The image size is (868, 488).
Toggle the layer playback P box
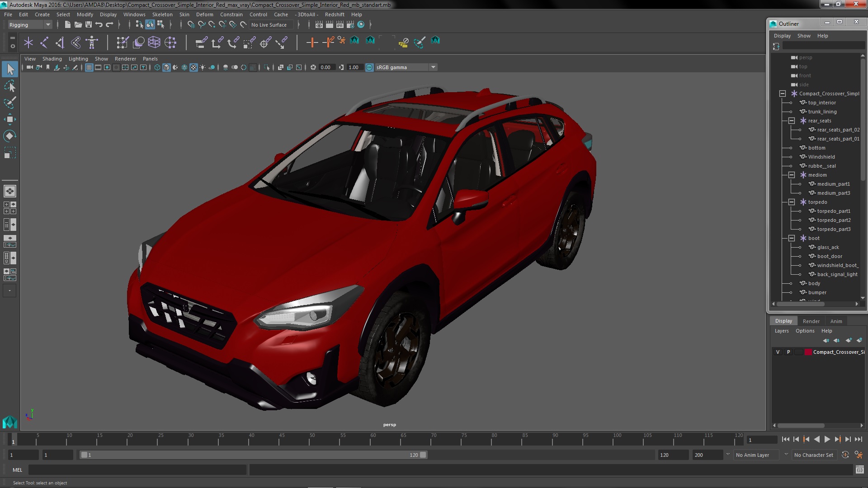tap(788, 352)
